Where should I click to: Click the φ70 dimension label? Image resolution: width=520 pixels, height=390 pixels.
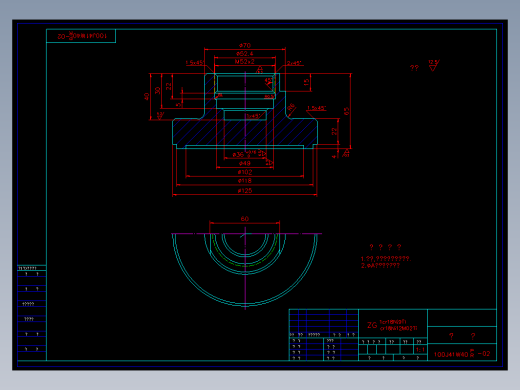click(x=245, y=45)
